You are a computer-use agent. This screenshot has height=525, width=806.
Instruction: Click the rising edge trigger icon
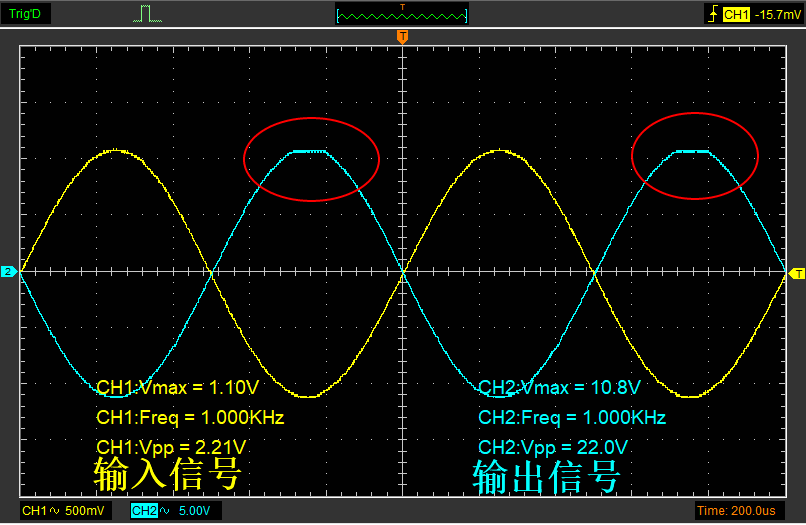click(711, 14)
